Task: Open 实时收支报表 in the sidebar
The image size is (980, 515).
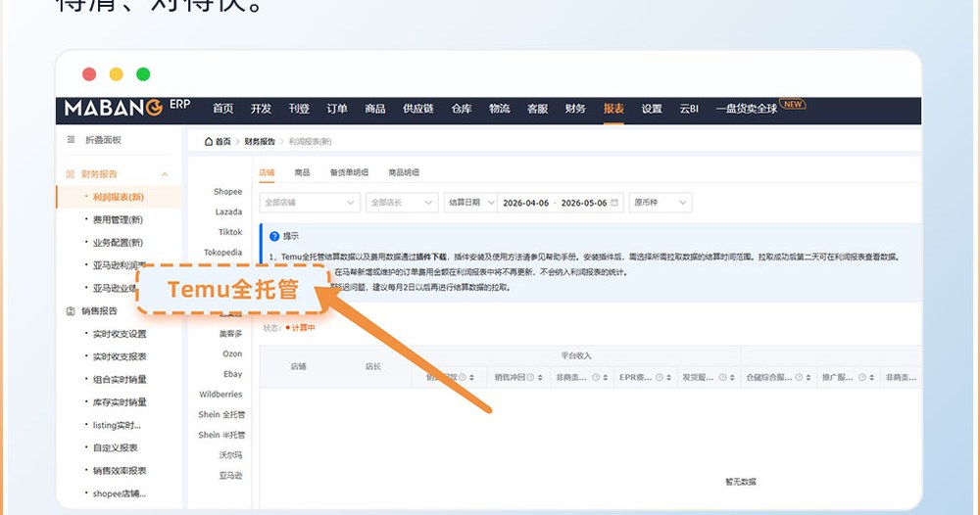Action: click(x=120, y=356)
